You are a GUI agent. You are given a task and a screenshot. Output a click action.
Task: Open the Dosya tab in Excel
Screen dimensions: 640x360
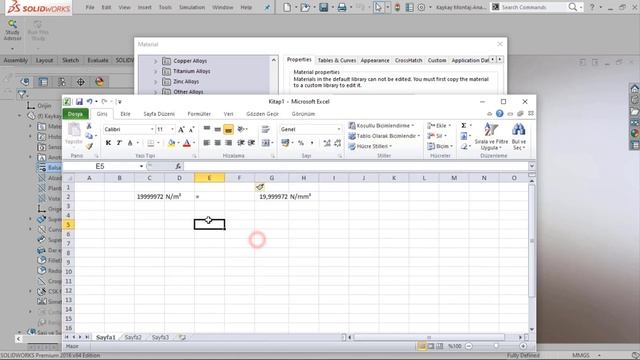pyautogui.click(x=75, y=114)
